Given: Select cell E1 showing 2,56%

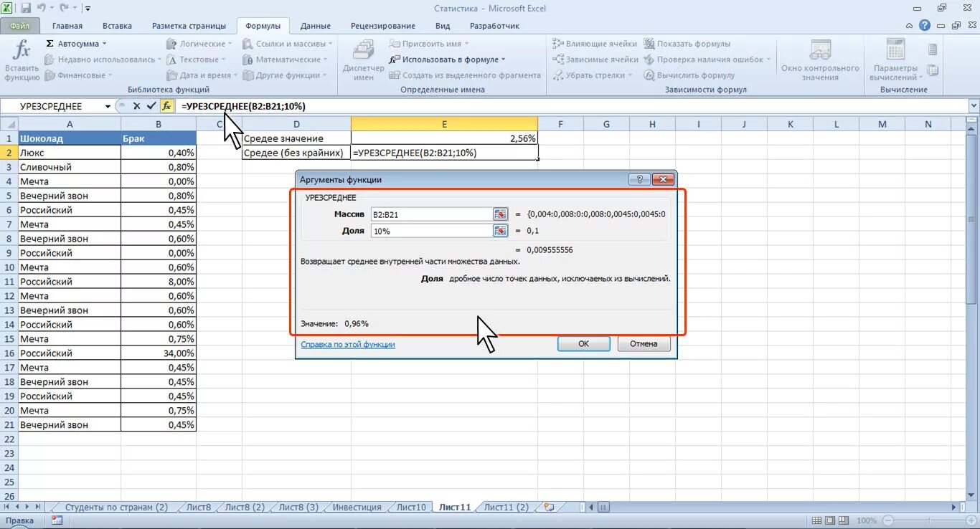Looking at the screenshot, I should pos(444,138).
